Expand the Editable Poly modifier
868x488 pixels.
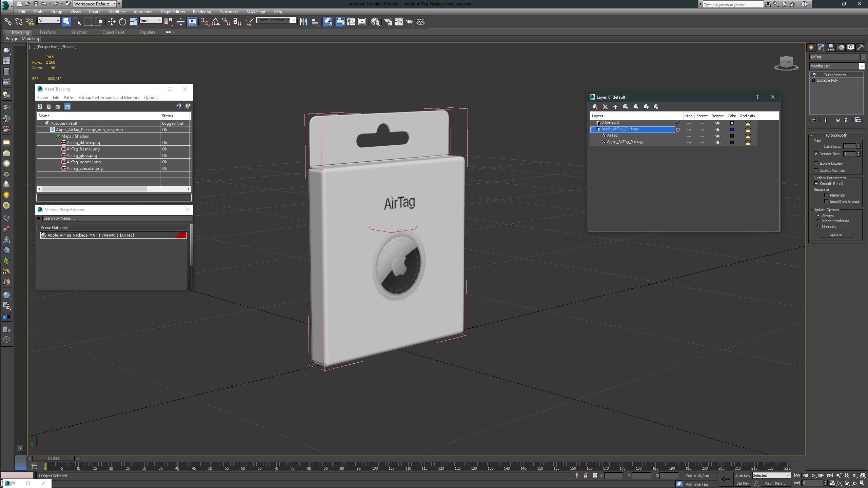point(814,80)
